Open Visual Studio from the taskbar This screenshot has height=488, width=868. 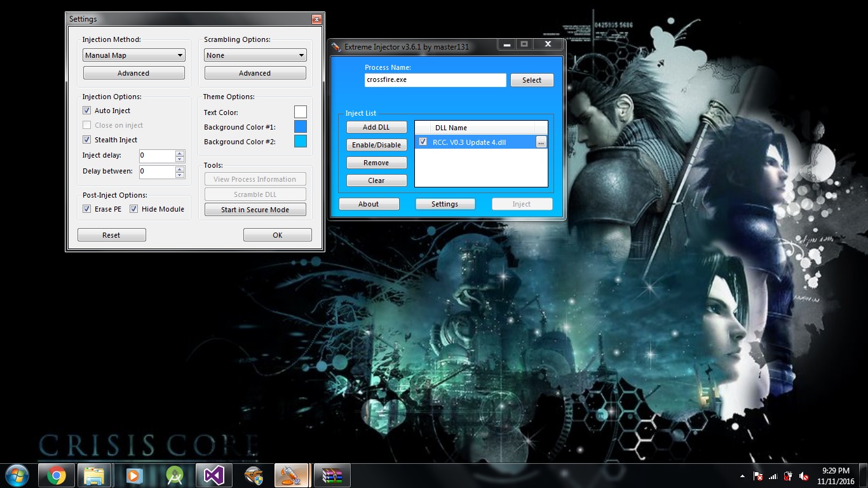[213, 475]
